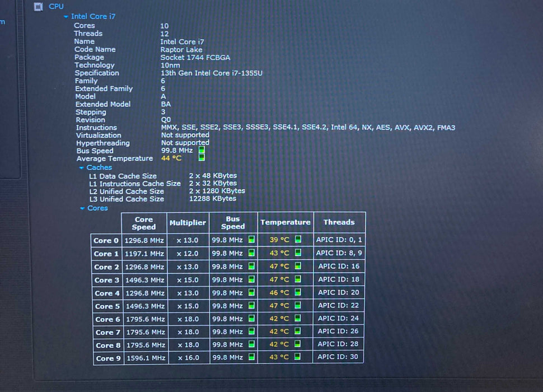Screen dimensions: 543x392
Task: Click Core 1 temperature graph icon
Action: point(298,253)
